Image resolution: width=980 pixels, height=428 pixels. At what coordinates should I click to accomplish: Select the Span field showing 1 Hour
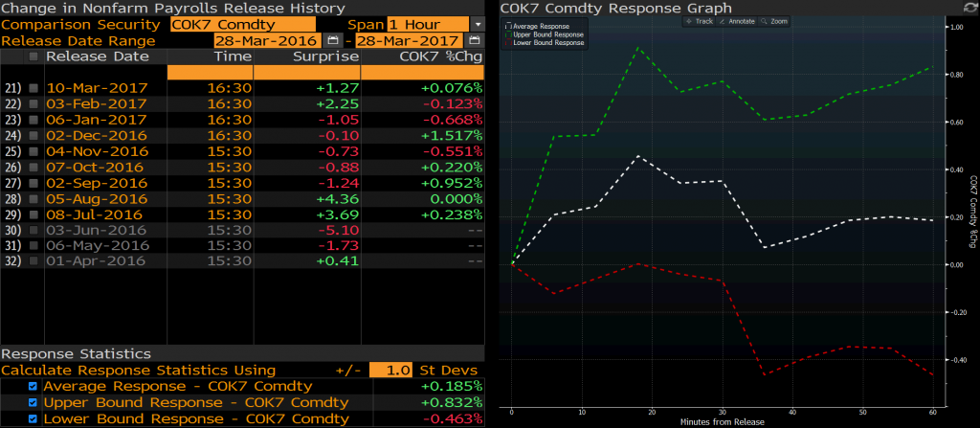(428, 25)
